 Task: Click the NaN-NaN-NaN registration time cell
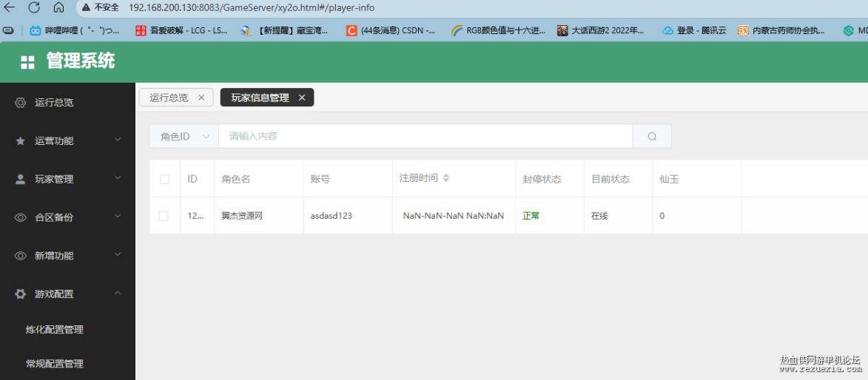point(454,216)
